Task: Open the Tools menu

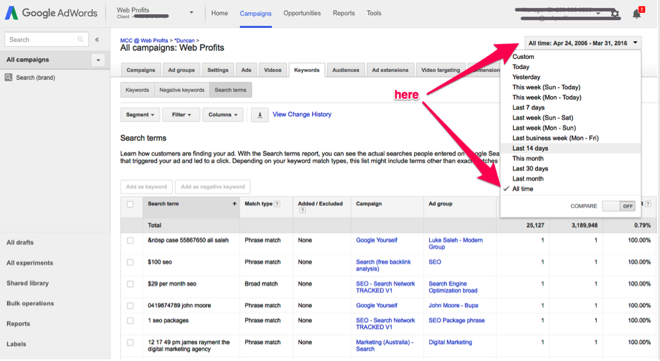Action: pos(374,13)
